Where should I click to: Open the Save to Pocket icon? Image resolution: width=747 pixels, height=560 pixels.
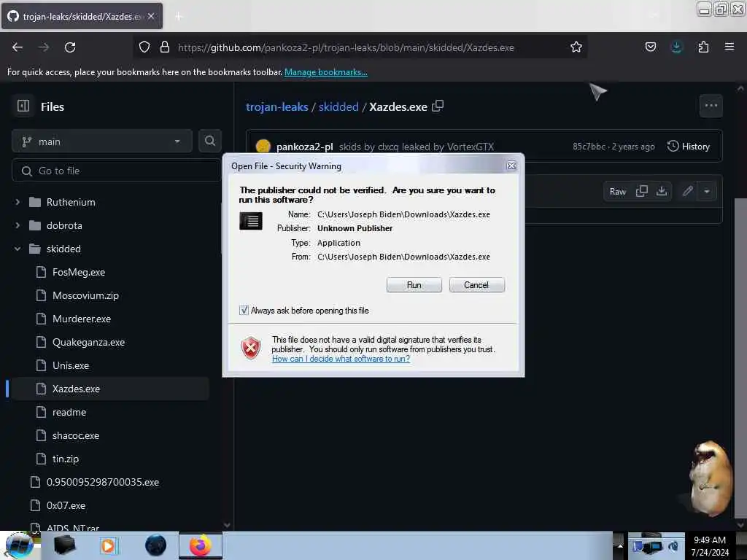point(650,47)
